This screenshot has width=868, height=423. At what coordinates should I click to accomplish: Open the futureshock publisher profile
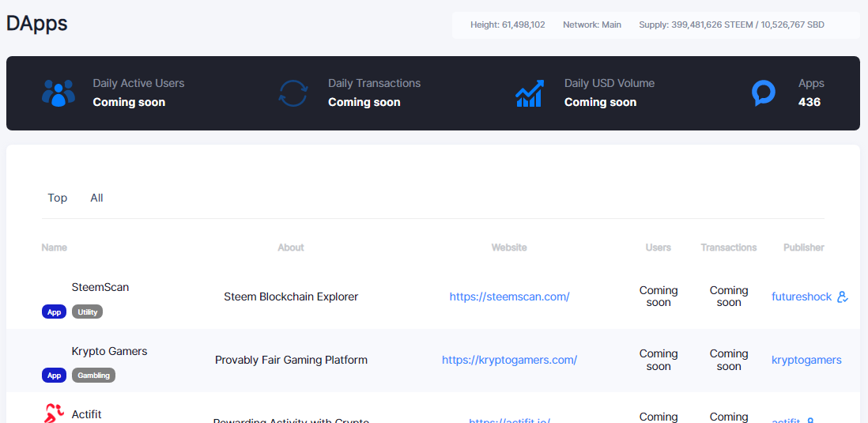pyautogui.click(x=802, y=296)
